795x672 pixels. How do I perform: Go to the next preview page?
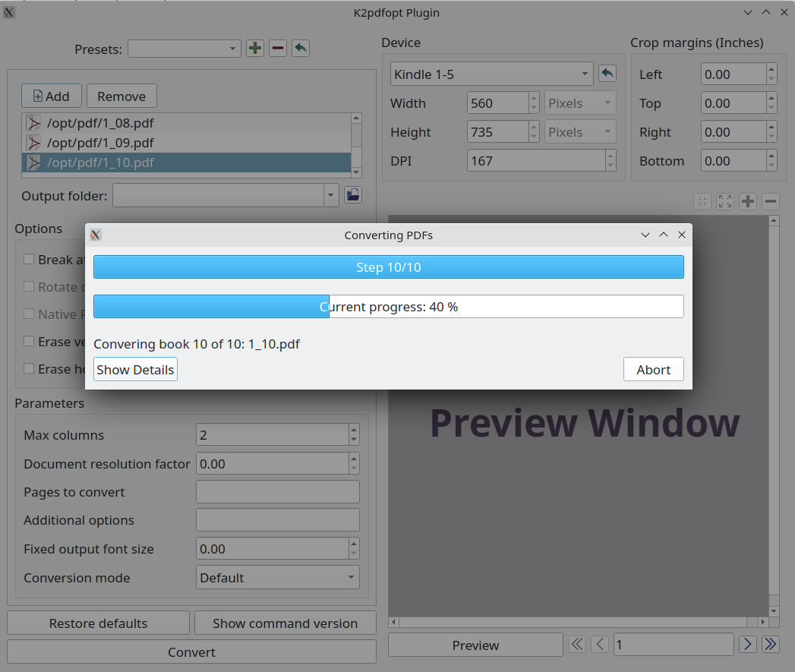[748, 644]
